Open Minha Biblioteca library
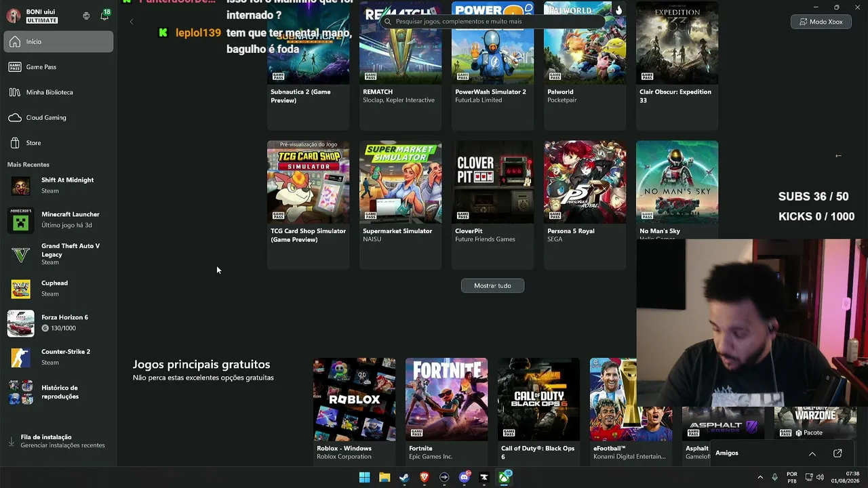 click(58, 92)
